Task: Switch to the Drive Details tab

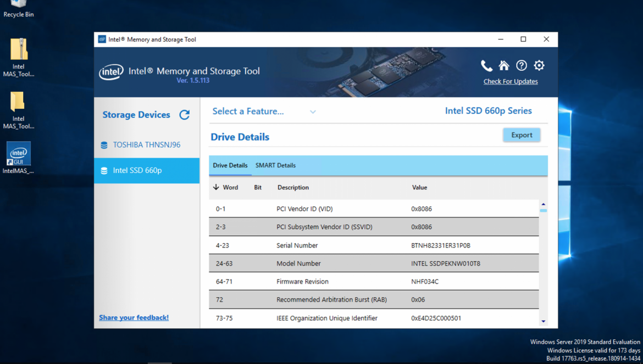Action: tap(230, 165)
